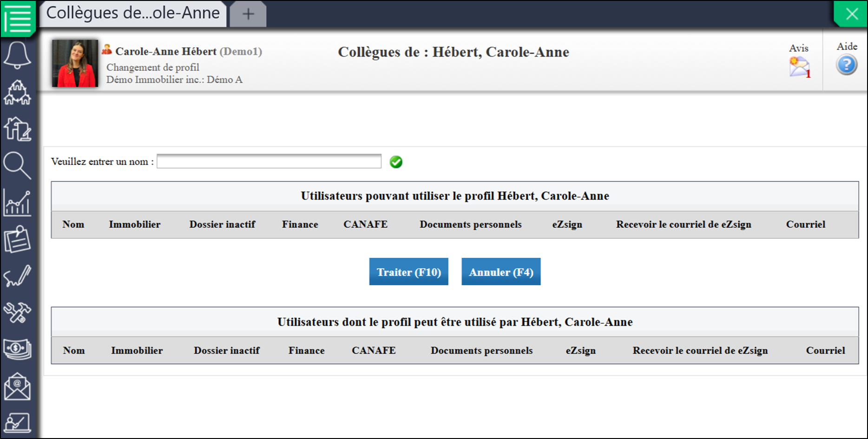
Task: Open the notifications bell icon
Action: pos(18,55)
